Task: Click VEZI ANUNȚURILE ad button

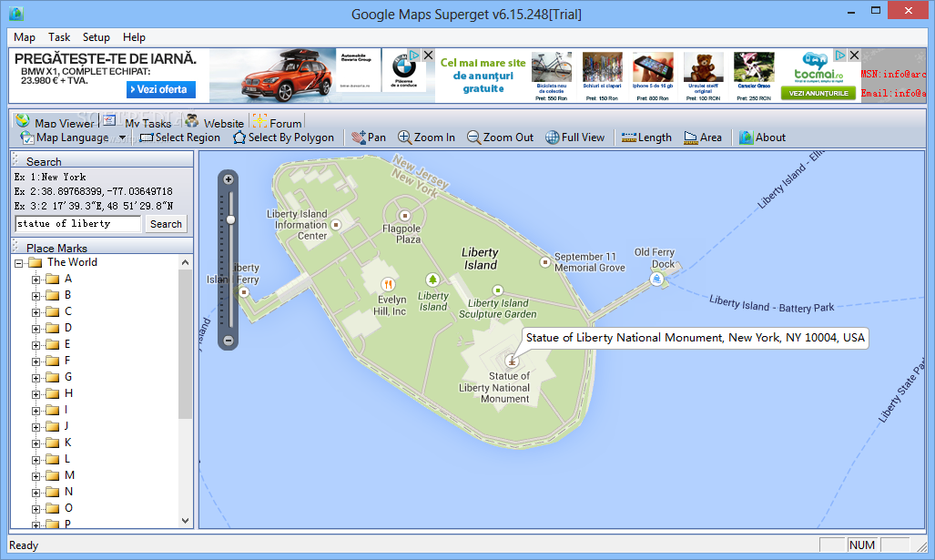Action: tap(818, 94)
